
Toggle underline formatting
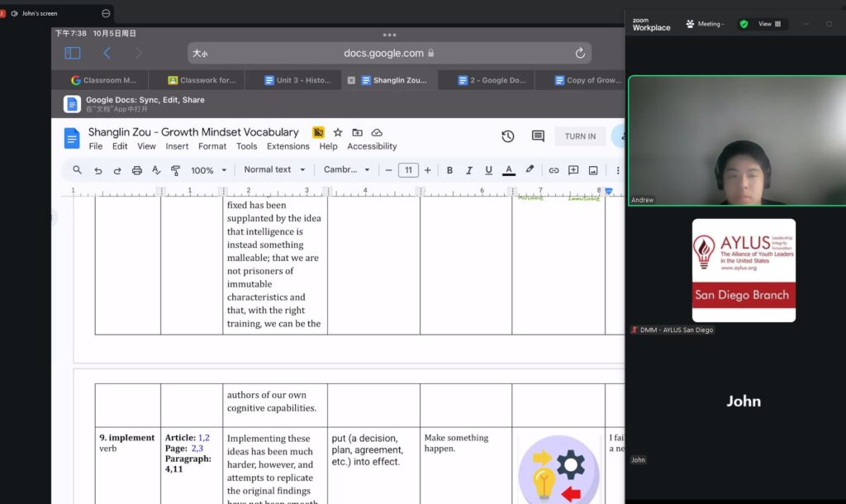point(488,170)
